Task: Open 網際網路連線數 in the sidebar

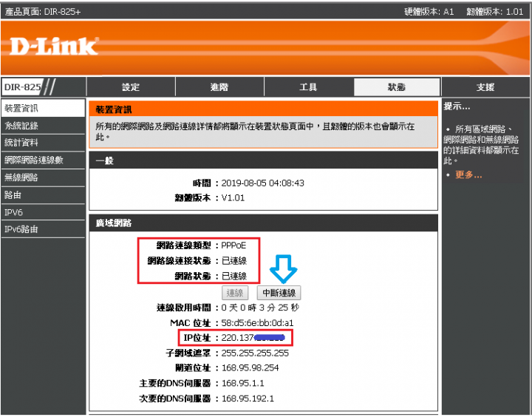Action: (x=43, y=160)
